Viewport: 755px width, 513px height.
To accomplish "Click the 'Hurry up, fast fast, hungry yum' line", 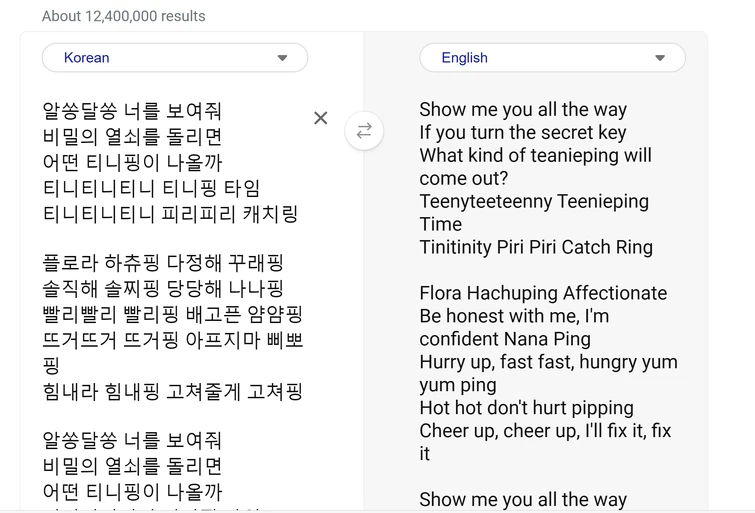I will click(548, 362).
